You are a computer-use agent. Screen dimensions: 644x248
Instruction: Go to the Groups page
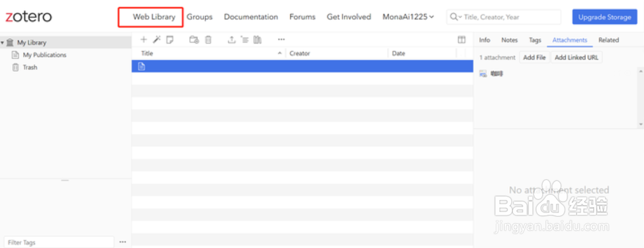(200, 17)
